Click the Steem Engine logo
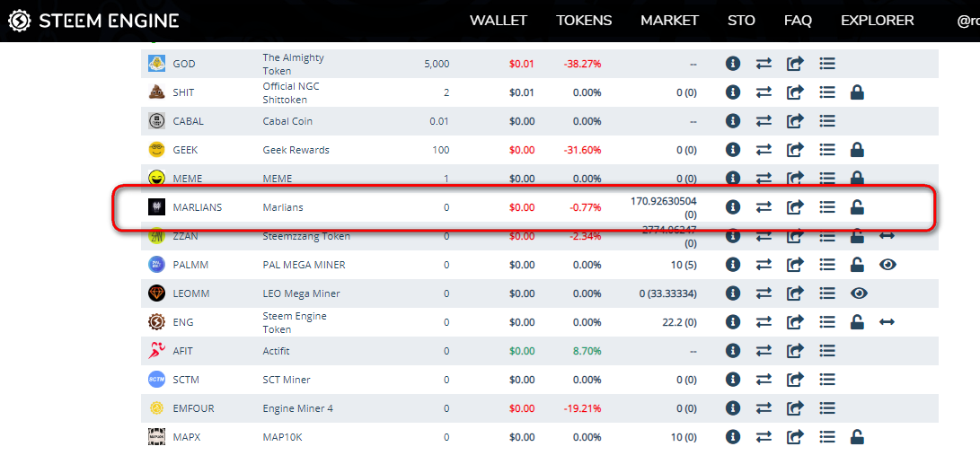Screen dimensions: 980x464 pyautogui.click(x=93, y=21)
